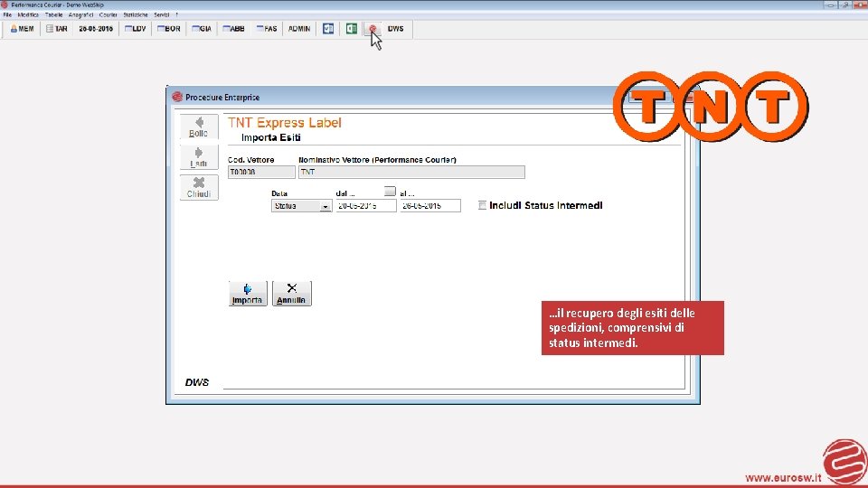Screen dimensions: 868x488
Task: Open the Tabelle menu
Action: tap(53, 15)
